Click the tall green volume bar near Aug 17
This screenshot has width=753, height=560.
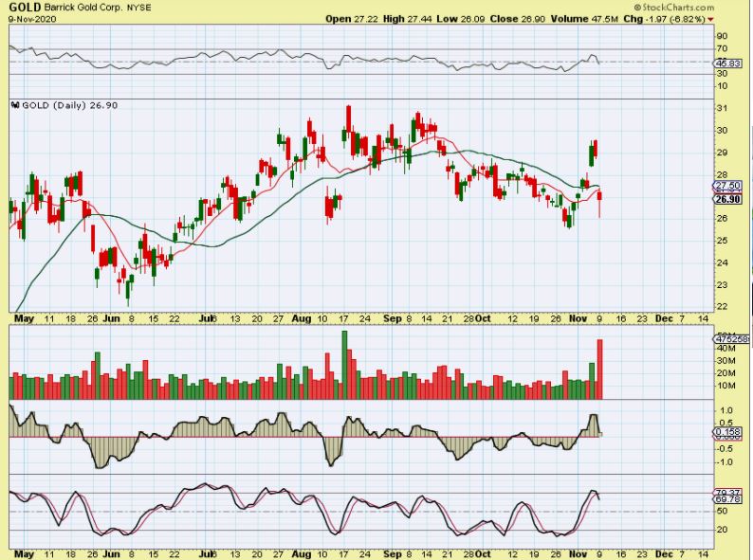(x=344, y=365)
